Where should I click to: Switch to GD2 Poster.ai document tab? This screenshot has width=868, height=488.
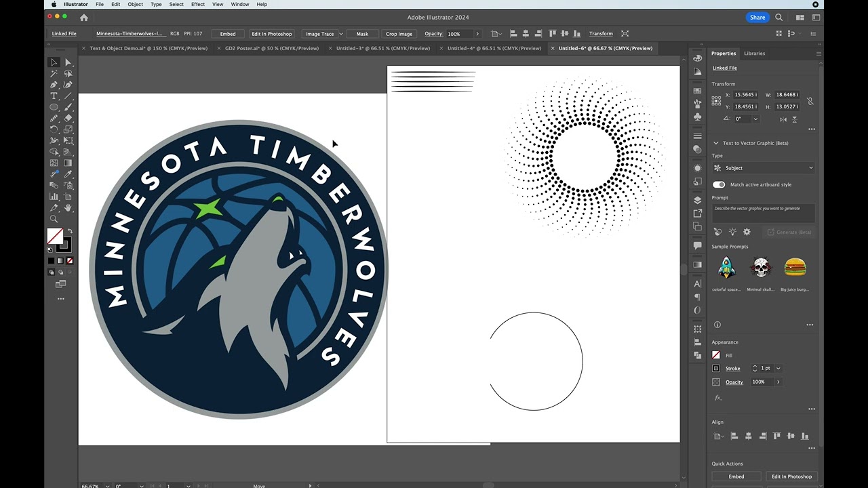click(271, 48)
